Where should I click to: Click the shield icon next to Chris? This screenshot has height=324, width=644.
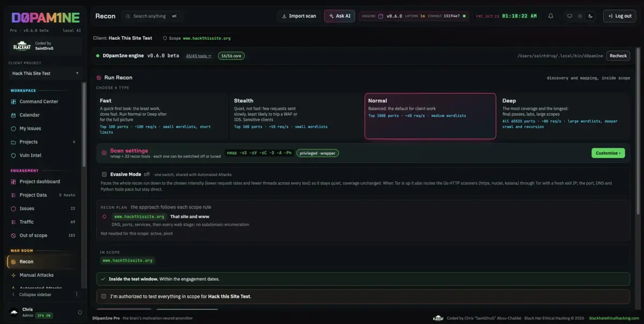(x=80, y=312)
